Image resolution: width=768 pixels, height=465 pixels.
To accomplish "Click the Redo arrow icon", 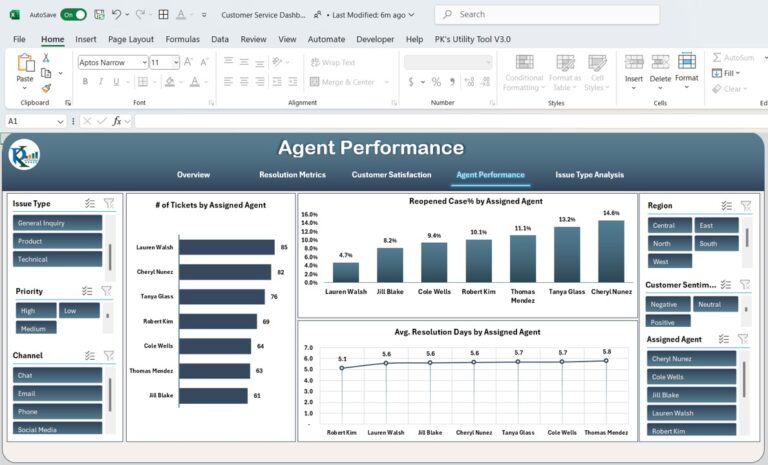I will pyautogui.click(x=141, y=15).
